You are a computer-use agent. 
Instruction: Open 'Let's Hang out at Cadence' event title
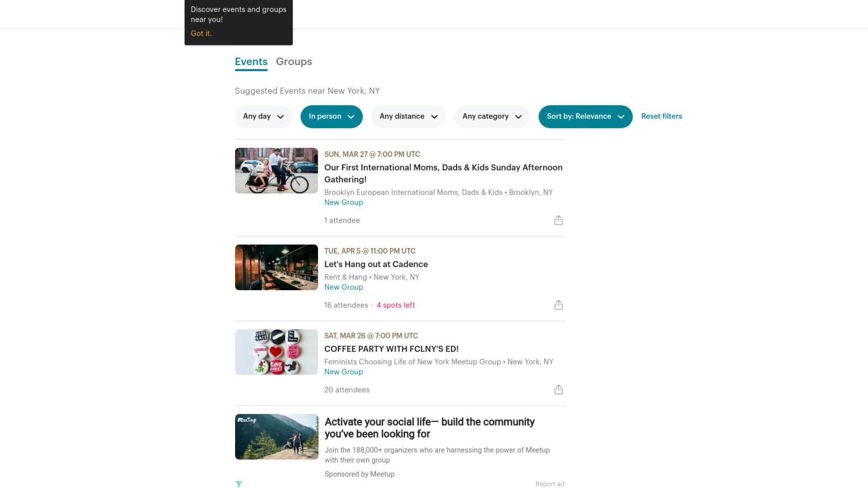click(x=376, y=264)
